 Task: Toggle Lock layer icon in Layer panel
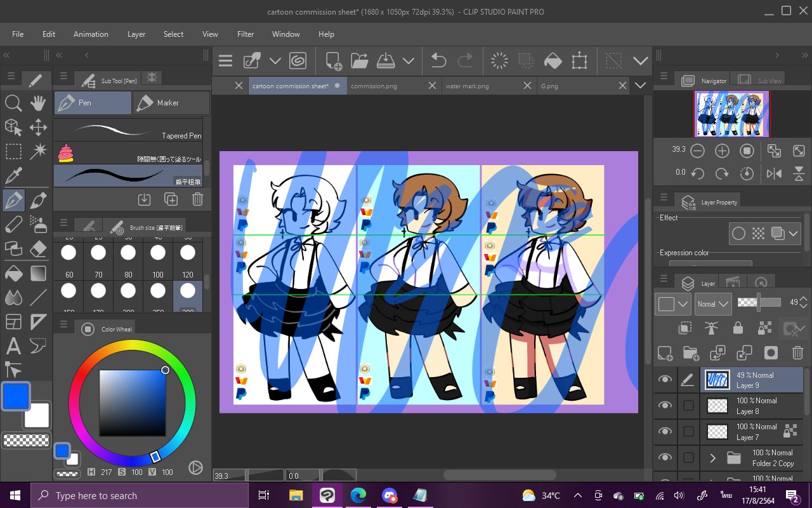(x=738, y=328)
